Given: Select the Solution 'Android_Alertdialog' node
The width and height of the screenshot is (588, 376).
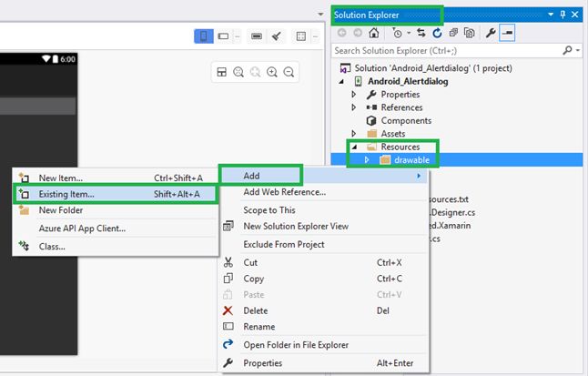Looking at the screenshot, I should (433, 68).
